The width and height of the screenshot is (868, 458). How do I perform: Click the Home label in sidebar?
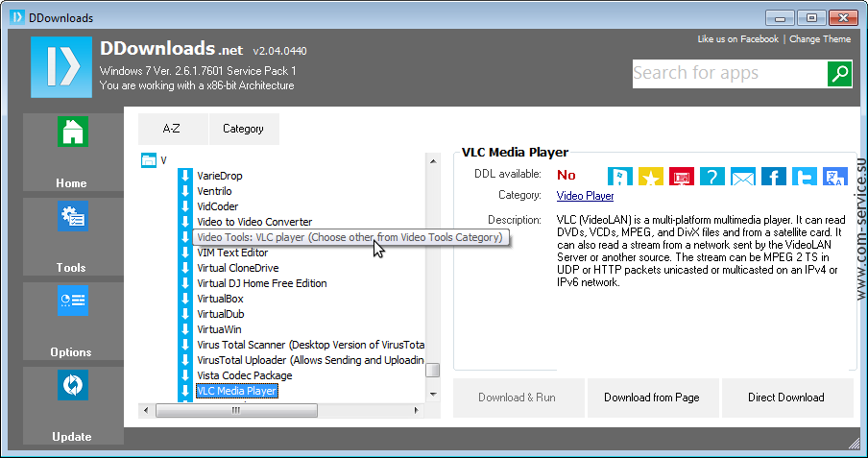pos(71,183)
